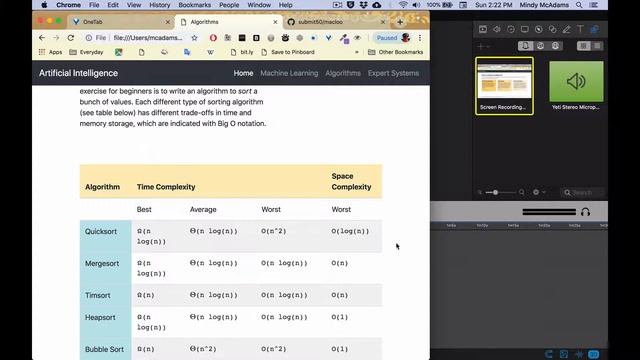Reload the Algorithms page

point(71,38)
